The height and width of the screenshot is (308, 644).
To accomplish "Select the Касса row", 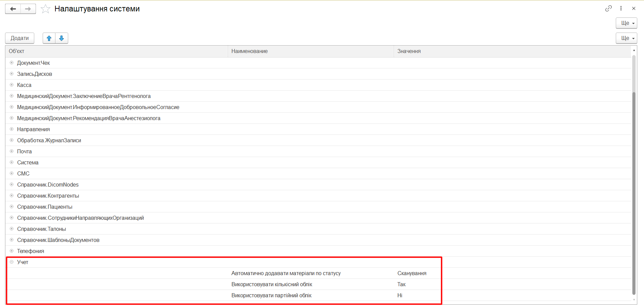I will [24, 85].
